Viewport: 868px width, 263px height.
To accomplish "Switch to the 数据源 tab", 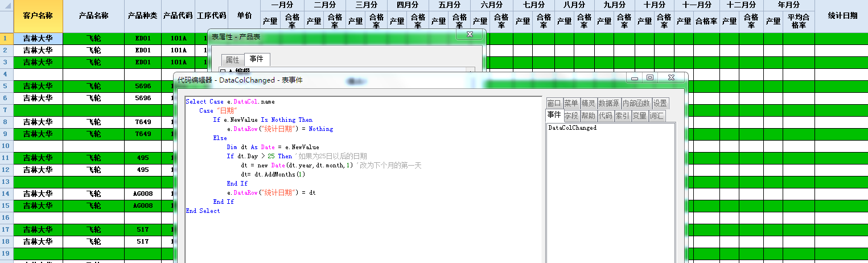I will pyautogui.click(x=608, y=103).
